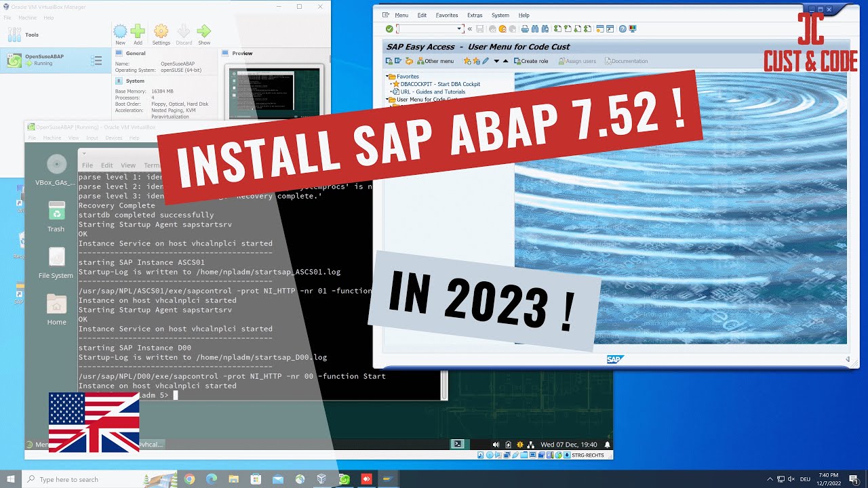Click the Add VM icon in VirtualBox Manager

tap(138, 35)
